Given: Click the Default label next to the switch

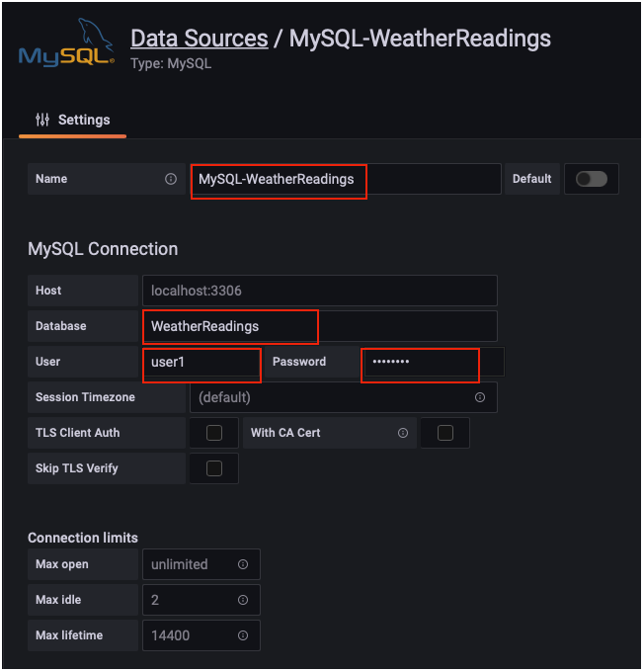Looking at the screenshot, I should [531, 179].
